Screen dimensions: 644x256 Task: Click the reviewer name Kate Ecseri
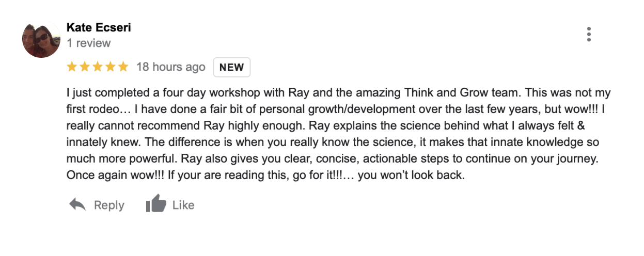pos(99,28)
